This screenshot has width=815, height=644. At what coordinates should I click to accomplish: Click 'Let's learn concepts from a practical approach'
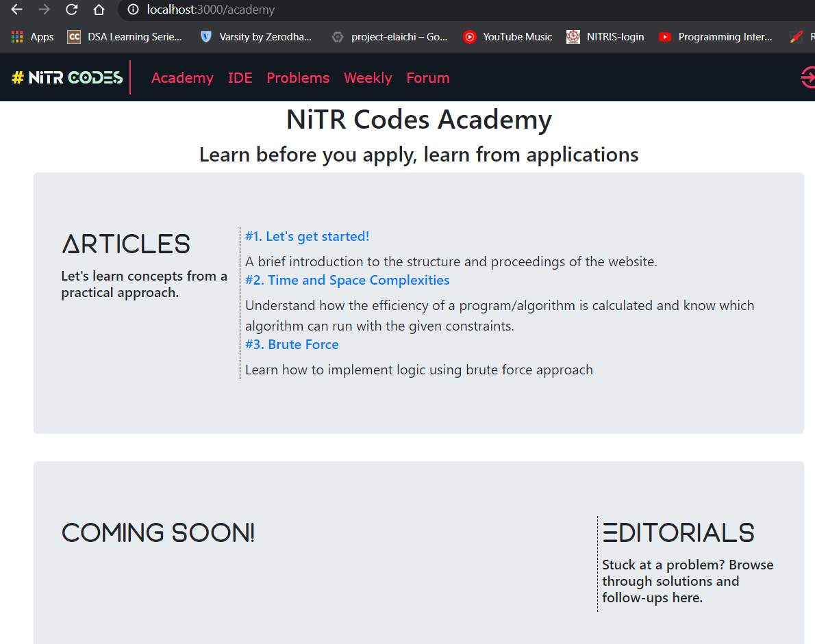tap(144, 284)
